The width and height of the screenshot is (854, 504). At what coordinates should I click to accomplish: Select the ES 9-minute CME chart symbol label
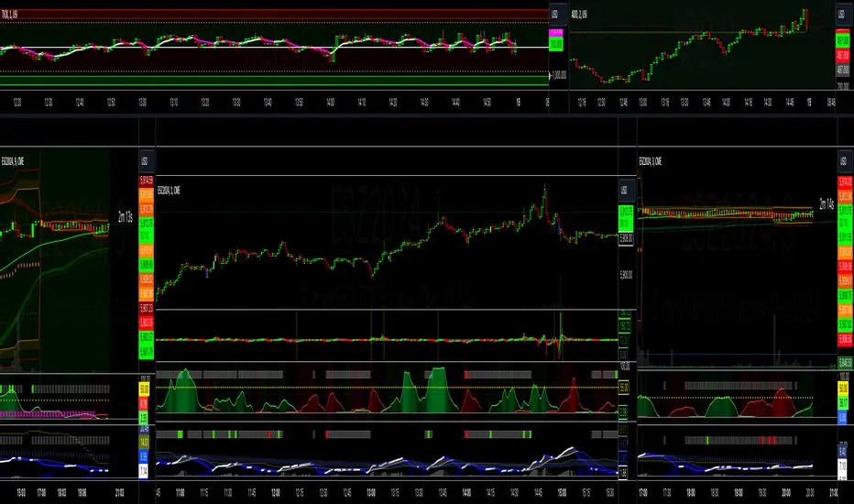tap(13, 160)
